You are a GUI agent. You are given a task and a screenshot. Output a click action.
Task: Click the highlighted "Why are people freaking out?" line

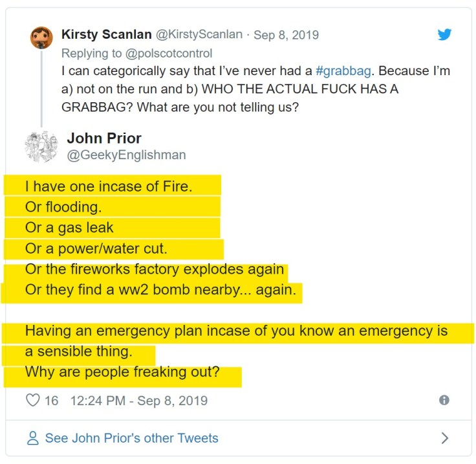(122, 373)
